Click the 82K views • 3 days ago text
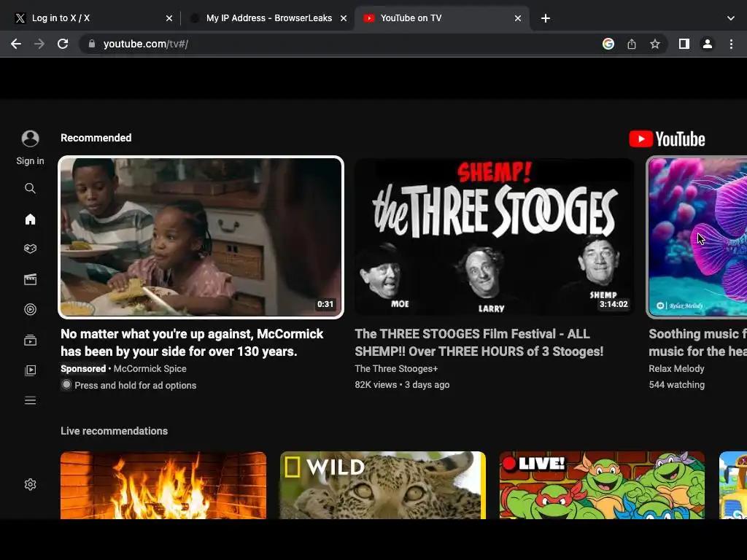The image size is (747, 560). point(402,385)
